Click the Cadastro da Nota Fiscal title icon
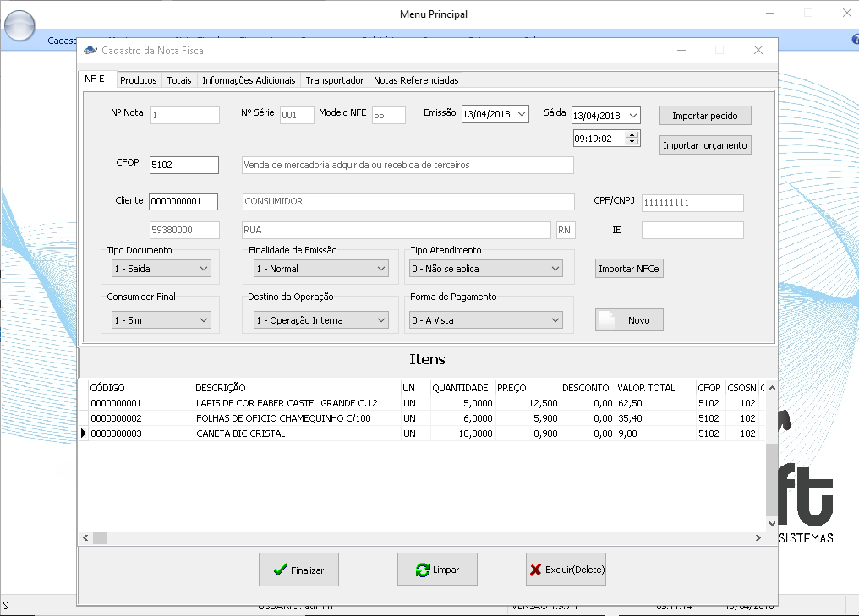This screenshot has width=859, height=616. [x=90, y=51]
